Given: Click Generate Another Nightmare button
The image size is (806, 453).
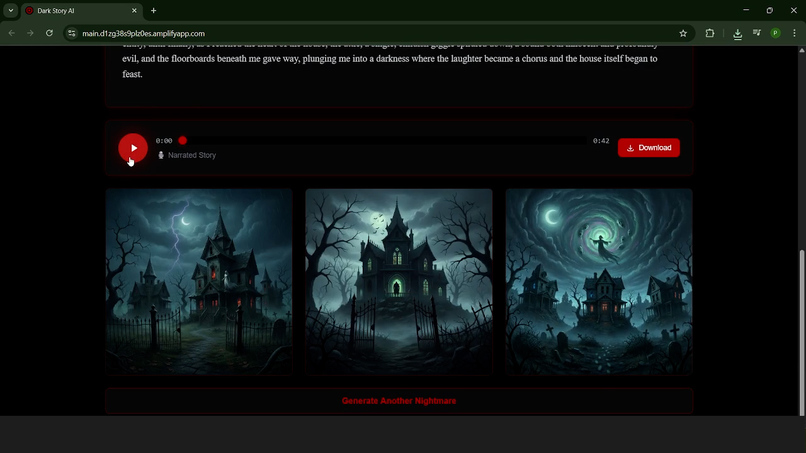Looking at the screenshot, I should tap(399, 401).
